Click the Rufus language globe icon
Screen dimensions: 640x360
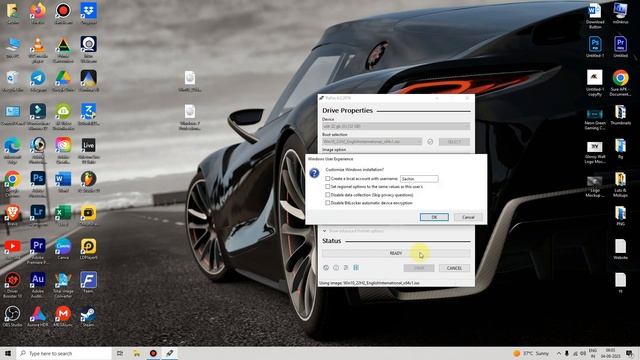point(326,268)
